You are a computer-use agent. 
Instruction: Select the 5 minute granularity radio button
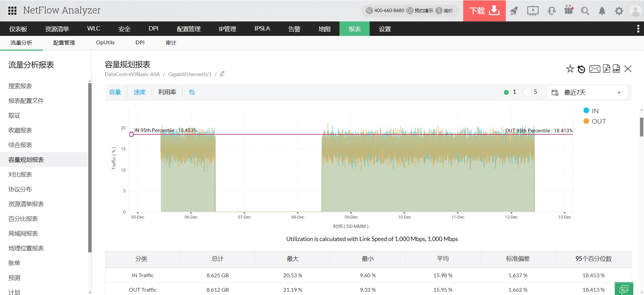tap(527, 92)
